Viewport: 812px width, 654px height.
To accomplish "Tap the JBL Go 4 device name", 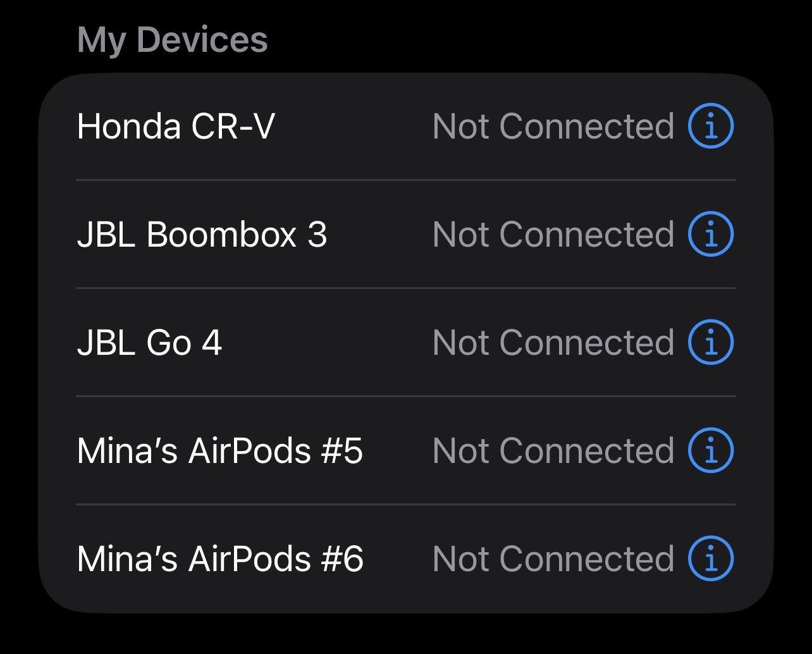I will click(x=149, y=342).
